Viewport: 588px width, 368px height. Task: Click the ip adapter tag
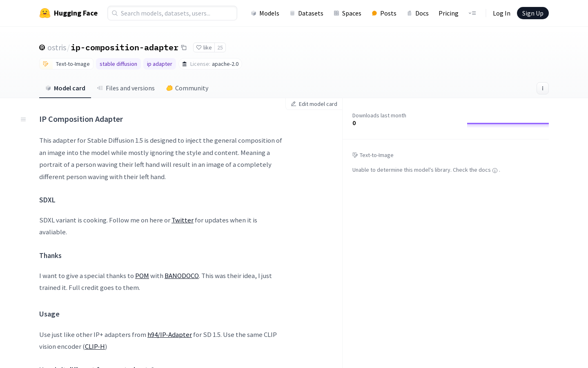tap(160, 64)
